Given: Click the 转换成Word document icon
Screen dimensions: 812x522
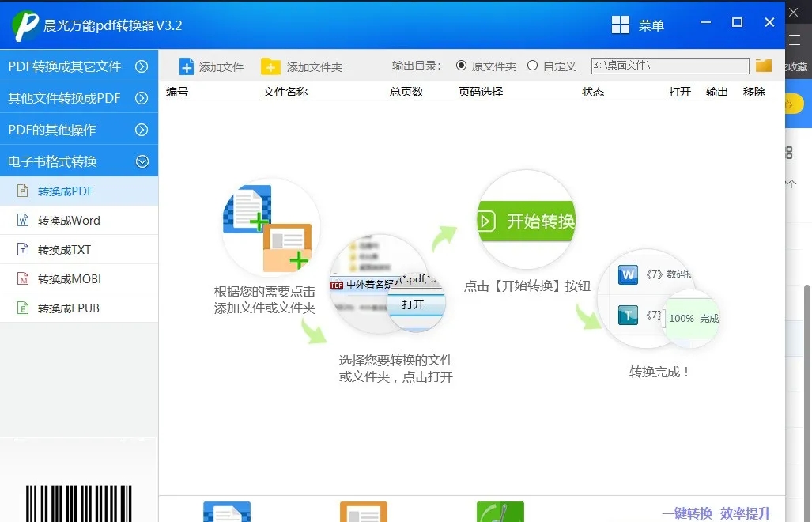Looking at the screenshot, I should tap(23, 221).
